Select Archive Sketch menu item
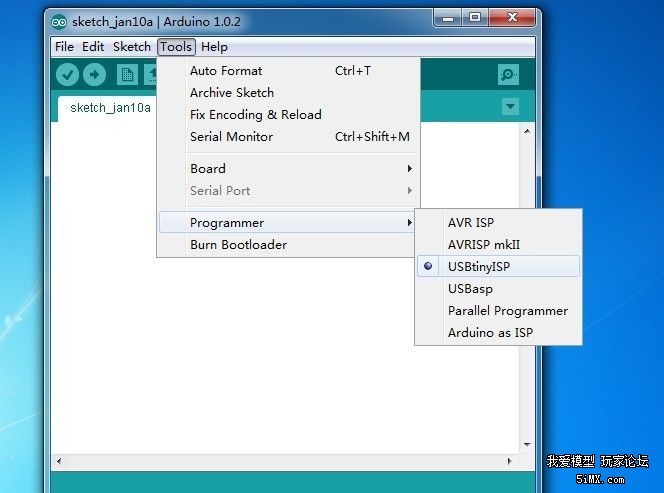 [x=288, y=93]
